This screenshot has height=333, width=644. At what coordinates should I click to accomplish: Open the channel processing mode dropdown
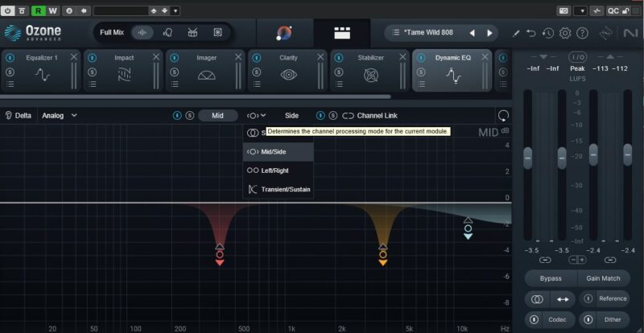point(257,116)
